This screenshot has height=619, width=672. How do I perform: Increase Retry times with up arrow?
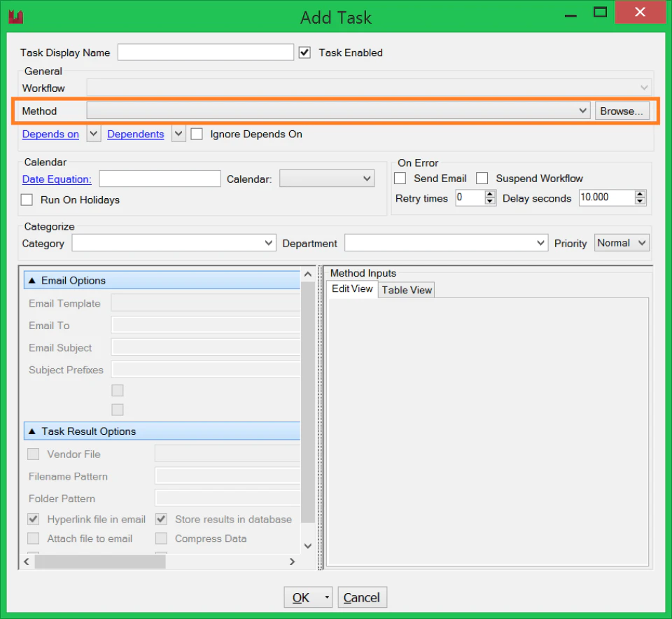coord(490,194)
